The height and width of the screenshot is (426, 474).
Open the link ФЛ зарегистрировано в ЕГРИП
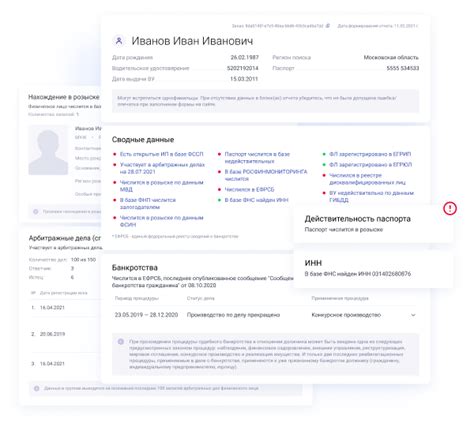coord(370,154)
